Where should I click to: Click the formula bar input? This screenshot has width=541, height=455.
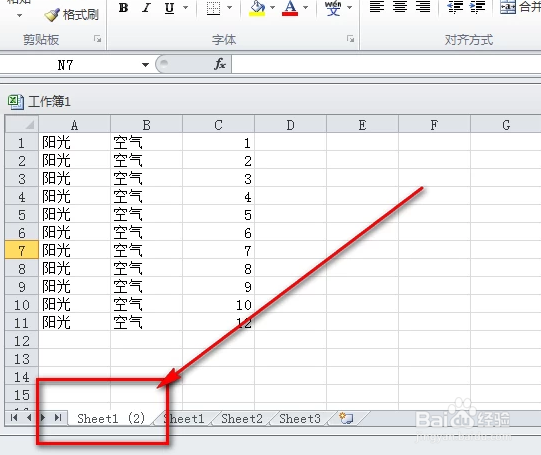click(x=386, y=65)
